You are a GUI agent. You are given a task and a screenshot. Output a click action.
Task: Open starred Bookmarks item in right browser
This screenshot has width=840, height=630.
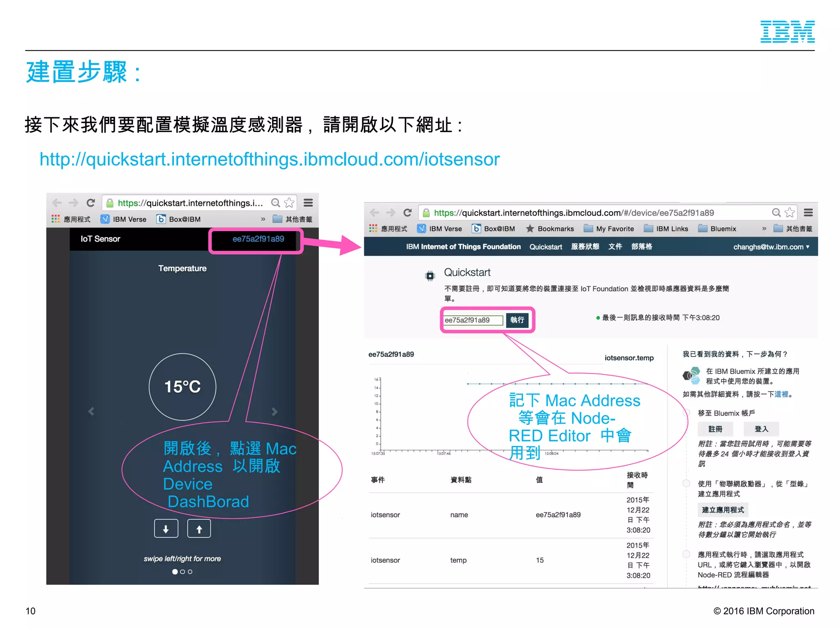550,228
